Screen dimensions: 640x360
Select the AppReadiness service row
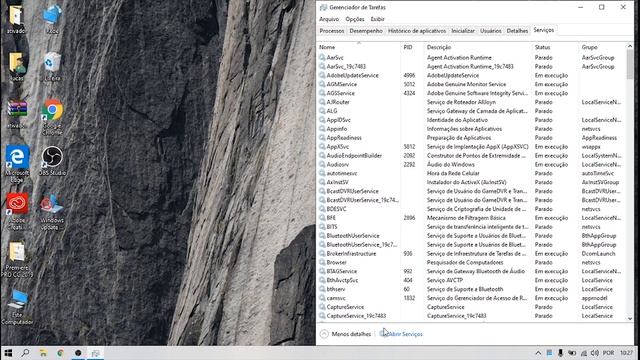tap(471, 138)
